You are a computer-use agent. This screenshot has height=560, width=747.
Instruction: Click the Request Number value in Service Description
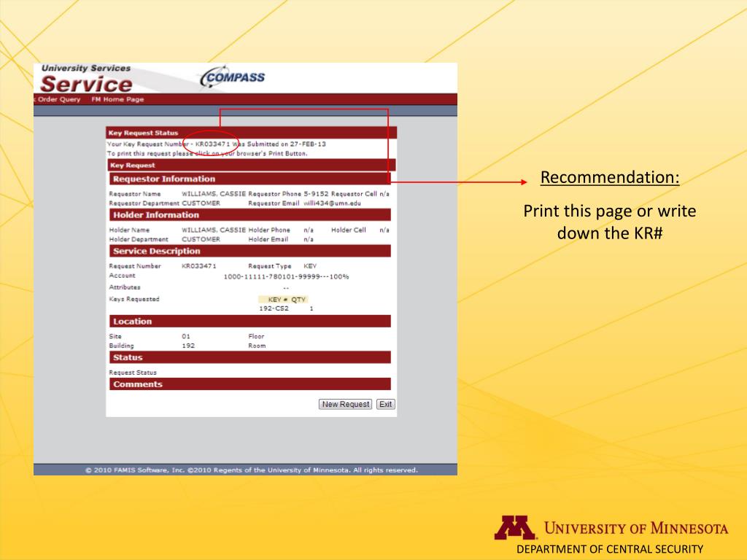[x=198, y=266]
